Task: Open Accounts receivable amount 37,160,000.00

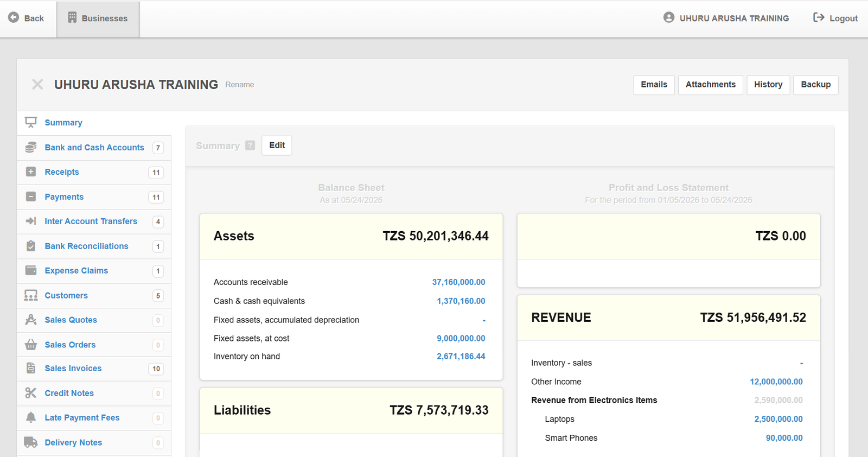Action: [x=458, y=282]
